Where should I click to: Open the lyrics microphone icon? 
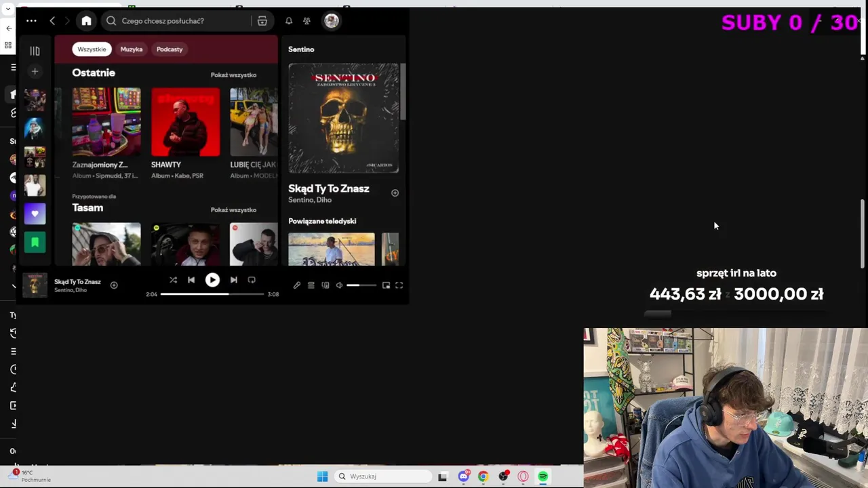pos(296,285)
